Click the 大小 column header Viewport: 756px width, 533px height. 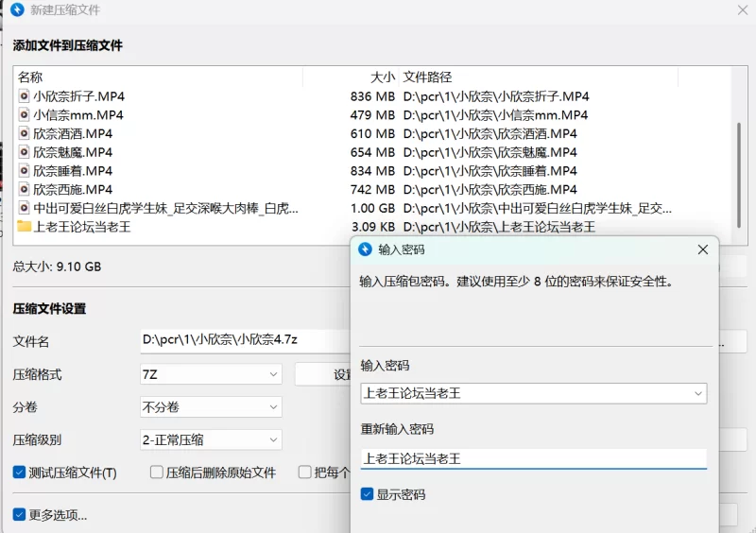382,77
